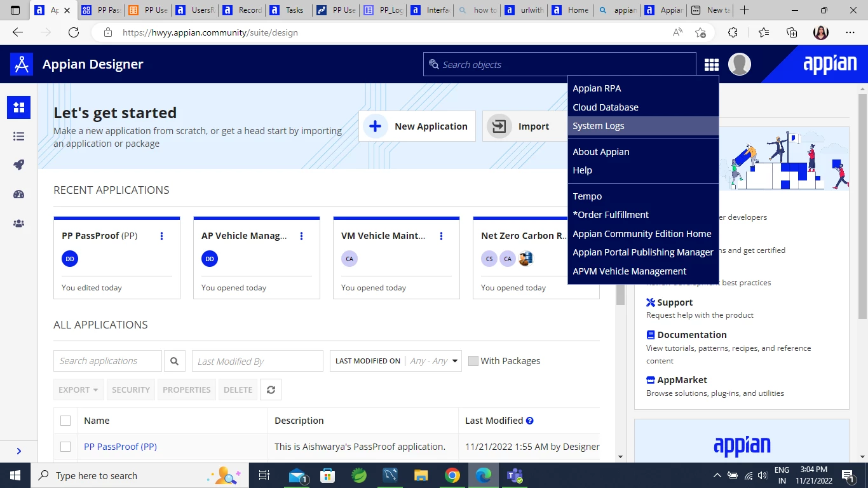
Task: Open Appian Portal Publishing Manager
Action: (643, 252)
